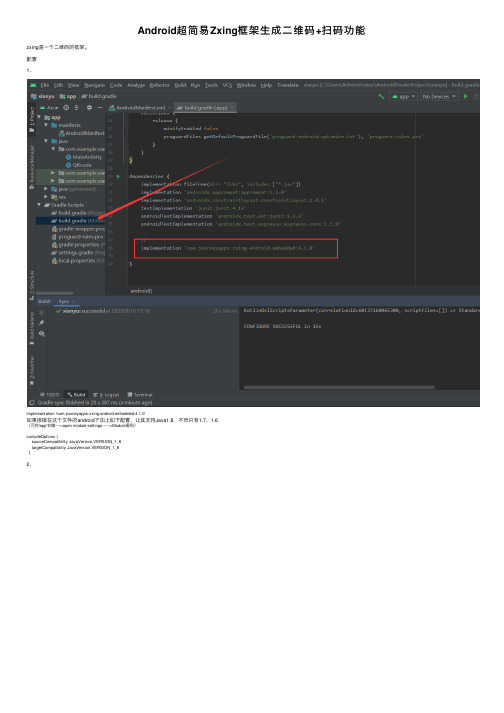Click the build output horizontal scrollbar
Viewport: 504px width, 713px height.
coord(339,387)
